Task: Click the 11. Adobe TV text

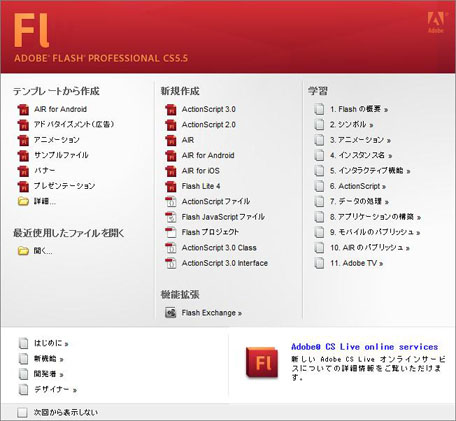Action: coord(357,263)
